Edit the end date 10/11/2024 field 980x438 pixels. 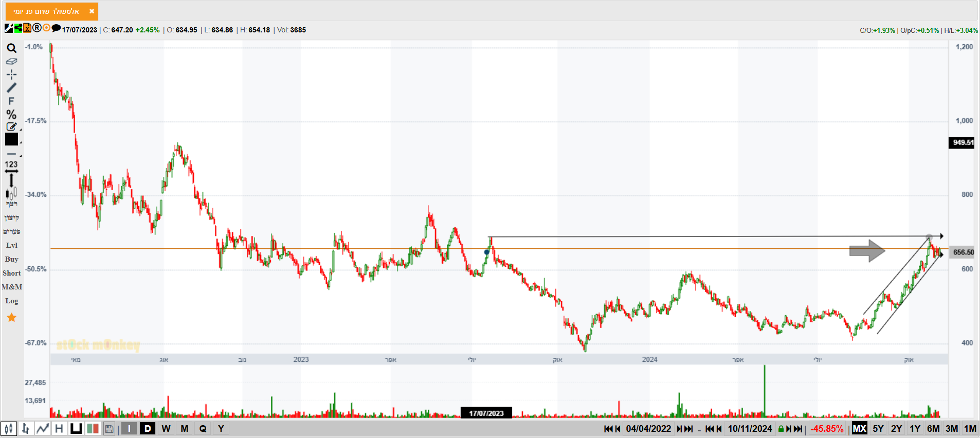point(750,429)
